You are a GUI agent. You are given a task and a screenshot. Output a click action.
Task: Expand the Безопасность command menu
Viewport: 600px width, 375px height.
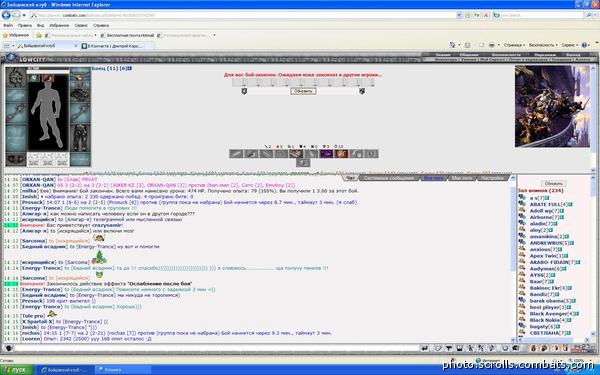(x=543, y=45)
